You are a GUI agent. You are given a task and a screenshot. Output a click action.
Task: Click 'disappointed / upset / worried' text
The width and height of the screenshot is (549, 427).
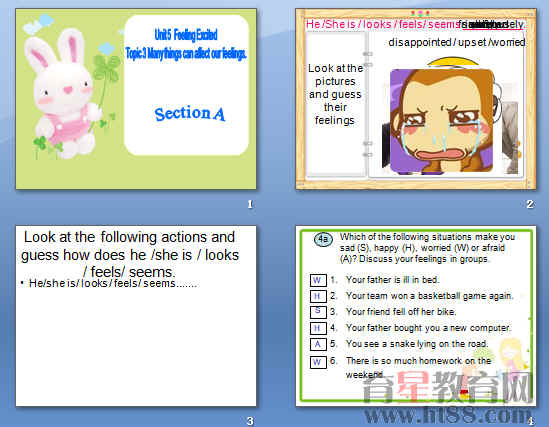(457, 42)
